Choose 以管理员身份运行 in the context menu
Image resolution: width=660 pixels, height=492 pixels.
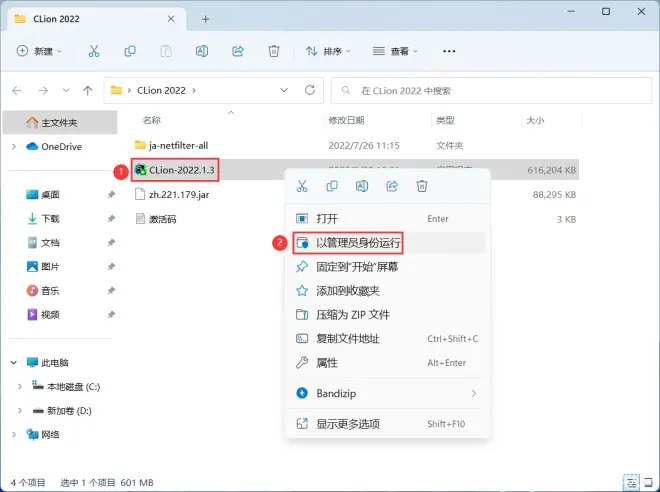[387, 243]
